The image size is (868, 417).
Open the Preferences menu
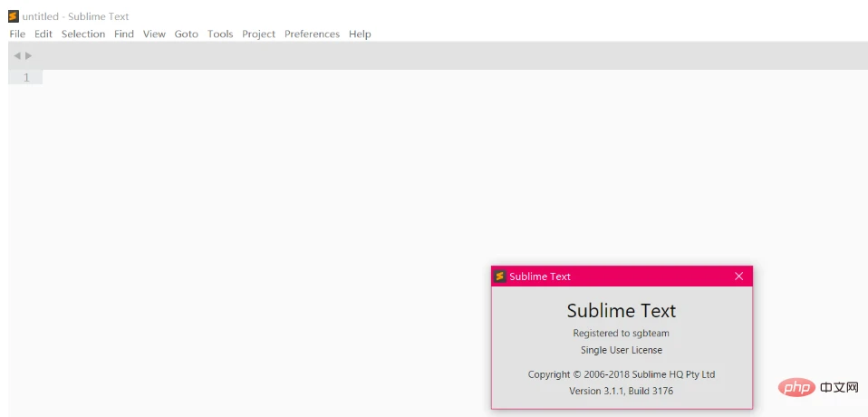tap(312, 34)
